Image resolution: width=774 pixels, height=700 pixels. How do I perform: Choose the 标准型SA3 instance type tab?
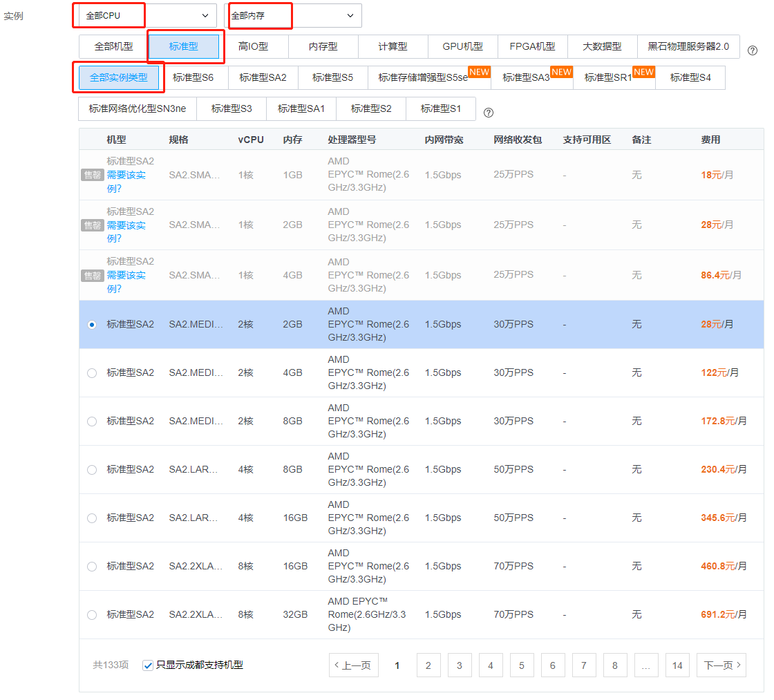[x=532, y=77]
